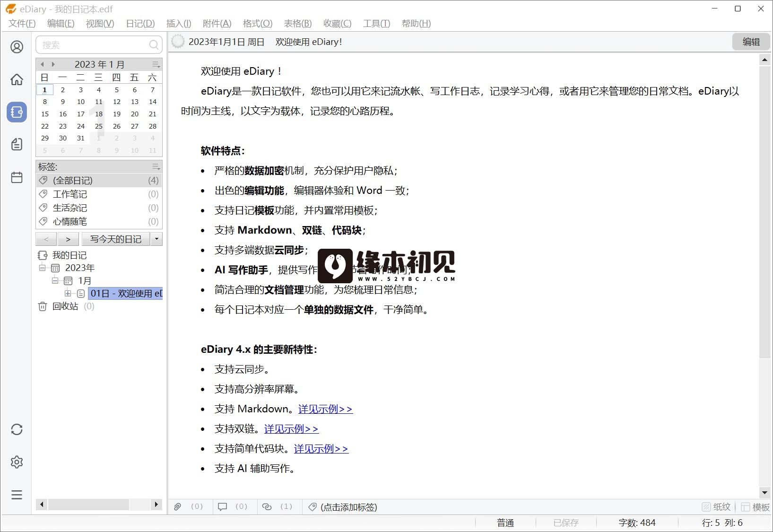773x532 pixels.
Task: Open tag panel options menu icon
Action: 156,166
